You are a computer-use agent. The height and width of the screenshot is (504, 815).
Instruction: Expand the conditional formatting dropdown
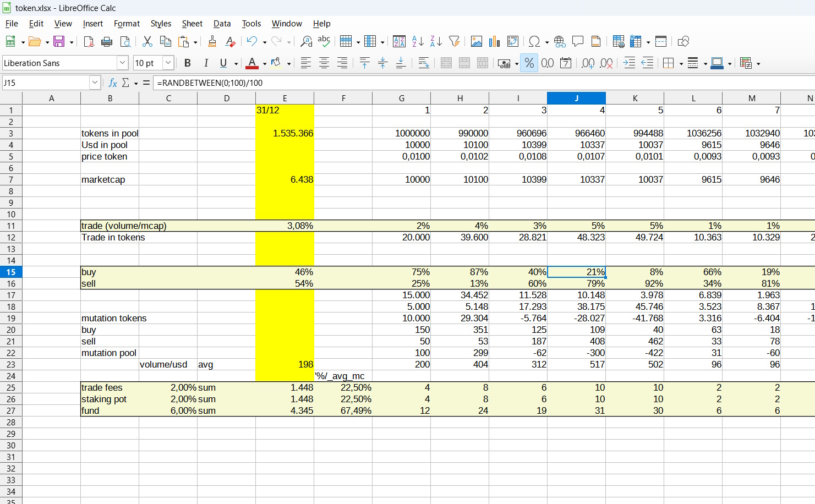pyautogui.click(x=758, y=64)
